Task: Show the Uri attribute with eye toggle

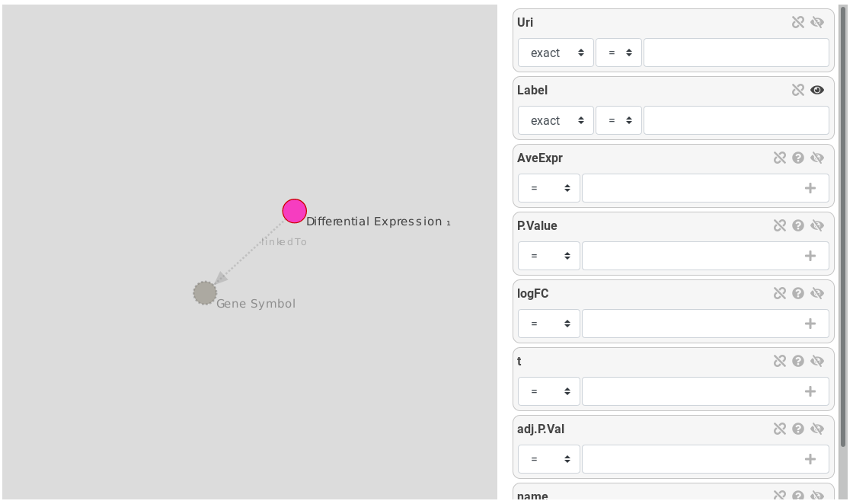Action: point(817,22)
